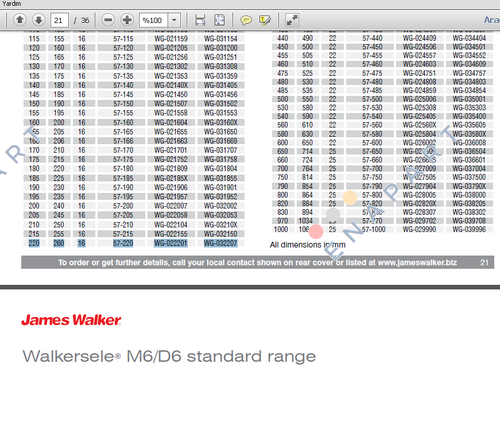Switch to read mode expand icon
The height and width of the screenshot is (433, 500).
[292, 20]
